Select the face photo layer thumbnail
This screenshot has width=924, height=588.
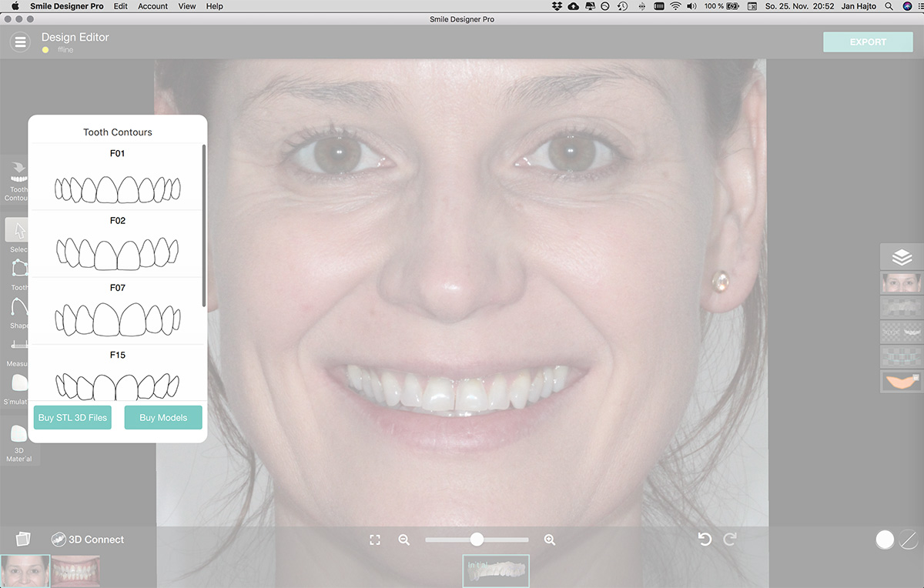point(902,282)
